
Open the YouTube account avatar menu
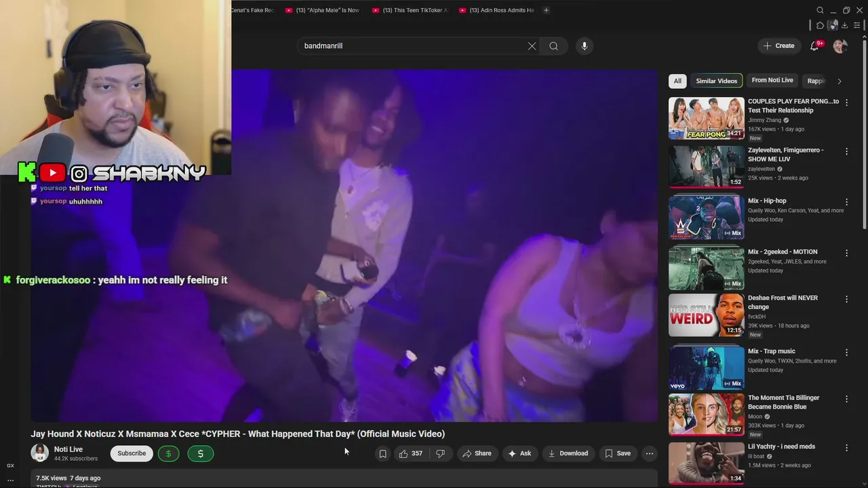click(x=840, y=46)
